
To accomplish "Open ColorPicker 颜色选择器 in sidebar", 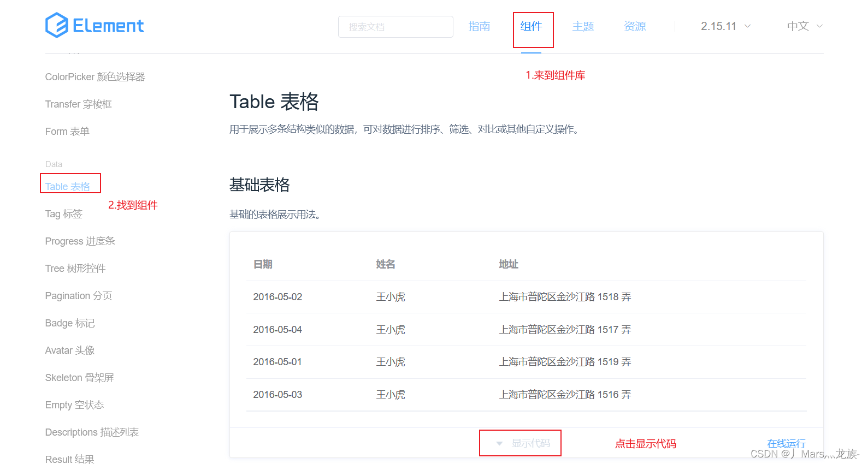I will 95,77.
